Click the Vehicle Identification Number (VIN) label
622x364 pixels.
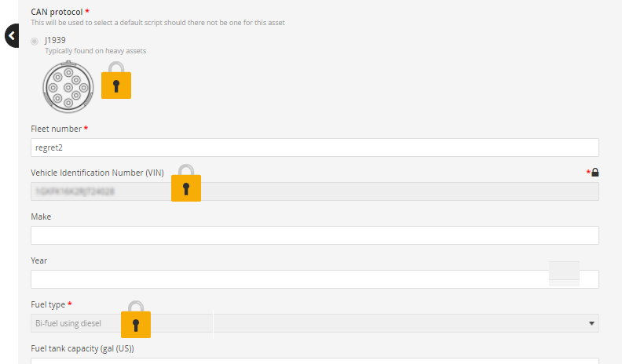point(97,173)
